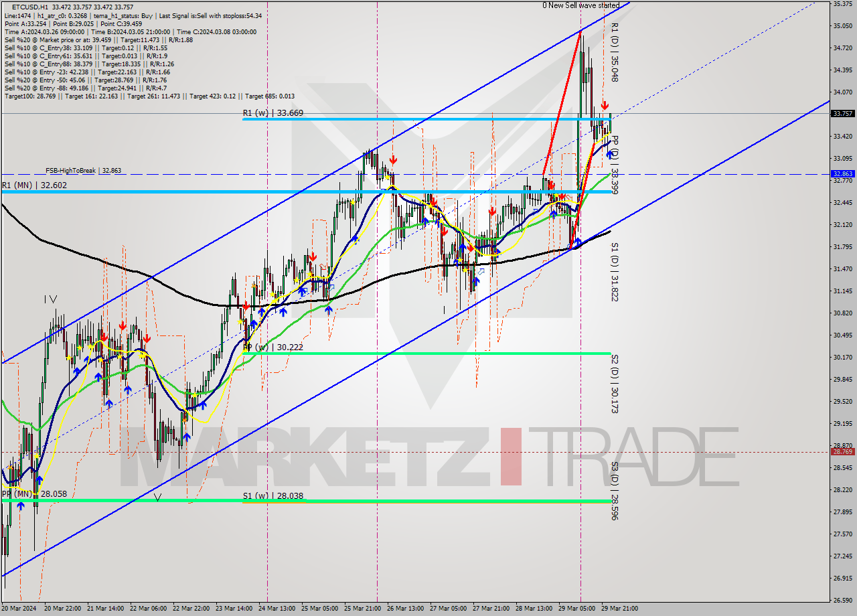Click the '20 Mar 2024' time axis label
The image size is (857, 616).
click(18, 609)
